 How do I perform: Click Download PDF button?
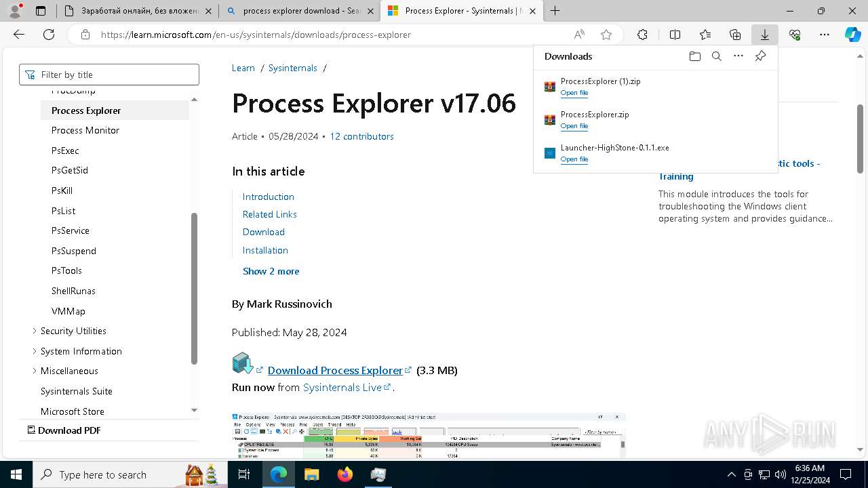click(x=64, y=430)
